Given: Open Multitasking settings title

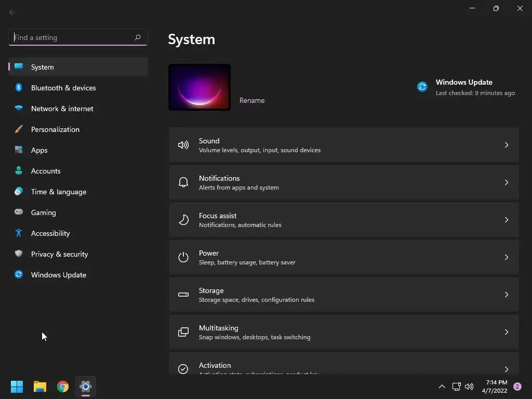Looking at the screenshot, I should 219,328.
